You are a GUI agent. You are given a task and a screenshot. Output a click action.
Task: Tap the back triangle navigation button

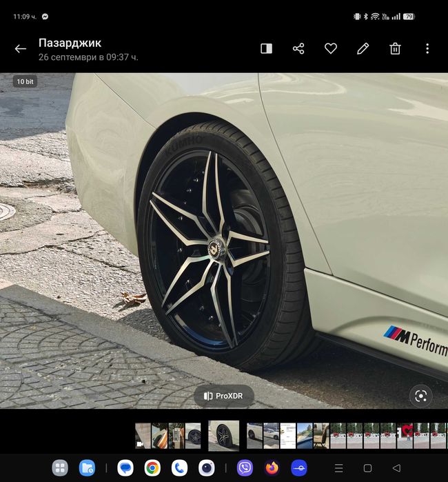397,468
